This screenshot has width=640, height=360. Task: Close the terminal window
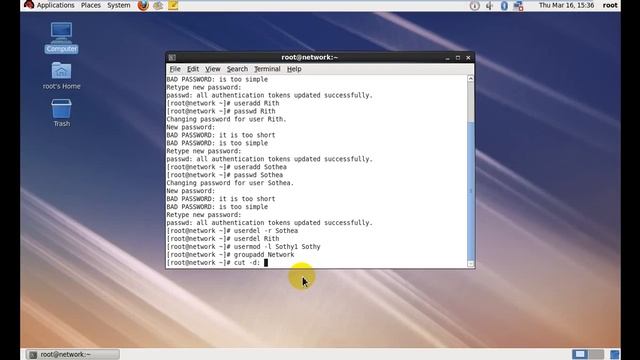point(468,58)
